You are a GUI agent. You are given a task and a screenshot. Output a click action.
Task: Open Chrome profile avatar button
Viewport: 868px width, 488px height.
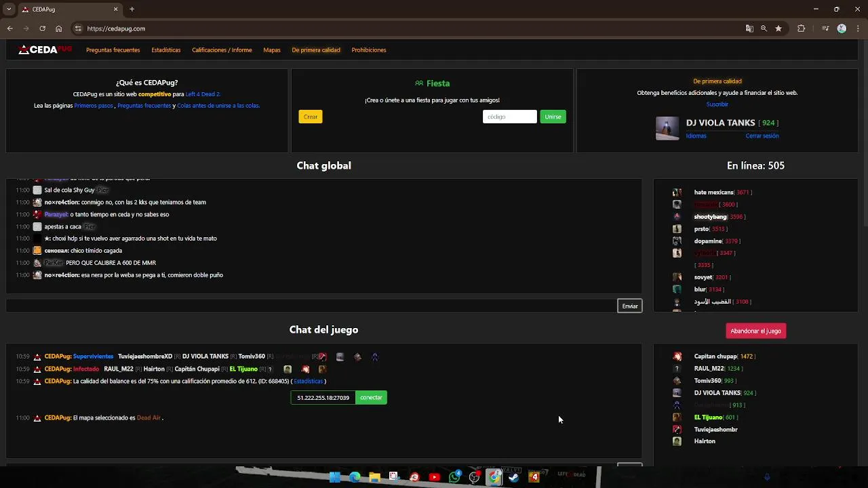click(x=842, y=28)
